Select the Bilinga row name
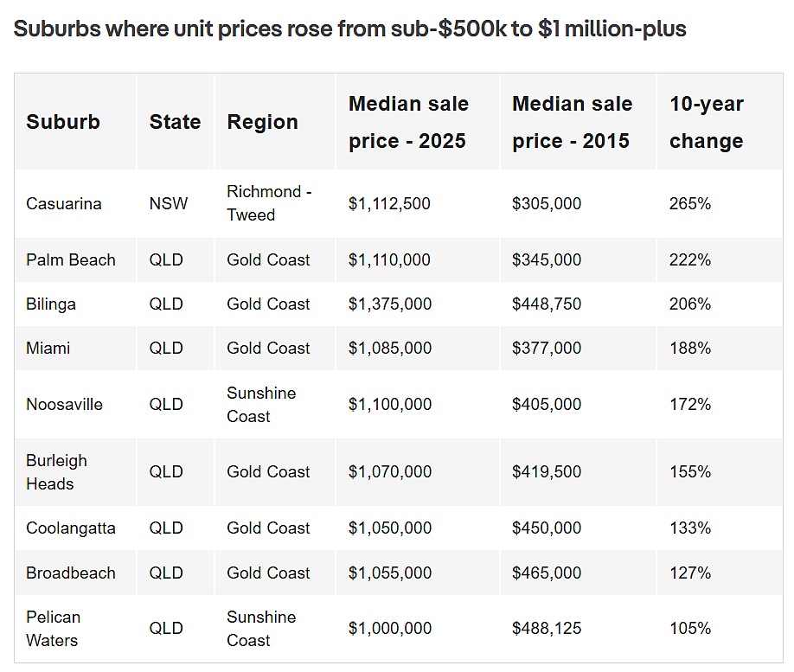The height and width of the screenshot is (672, 794). coord(51,304)
